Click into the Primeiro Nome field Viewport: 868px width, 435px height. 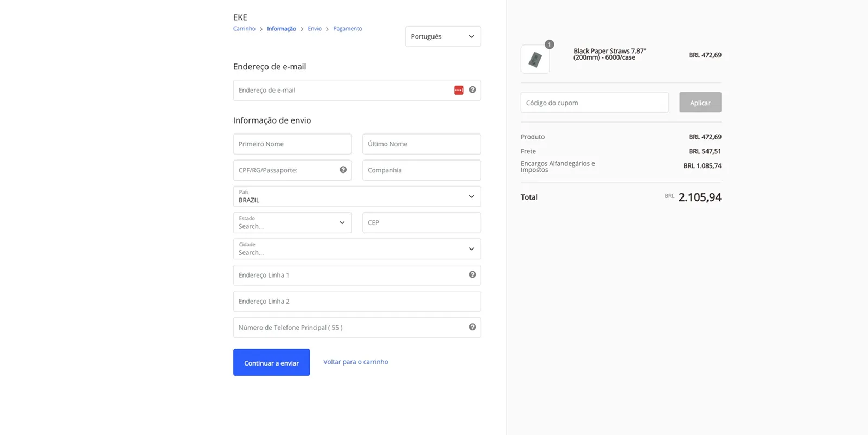point(292,144)
